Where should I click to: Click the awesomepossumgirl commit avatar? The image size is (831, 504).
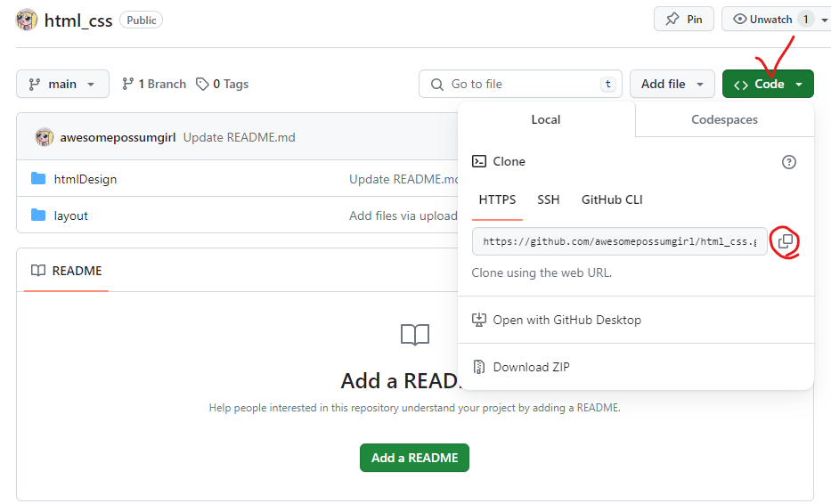click(45, 137)
